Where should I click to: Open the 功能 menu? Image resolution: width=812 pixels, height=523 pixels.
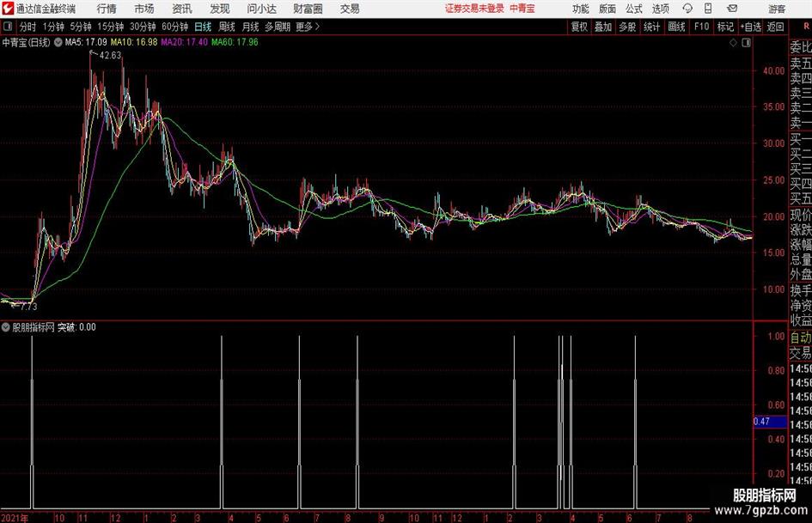coord(581,9)
